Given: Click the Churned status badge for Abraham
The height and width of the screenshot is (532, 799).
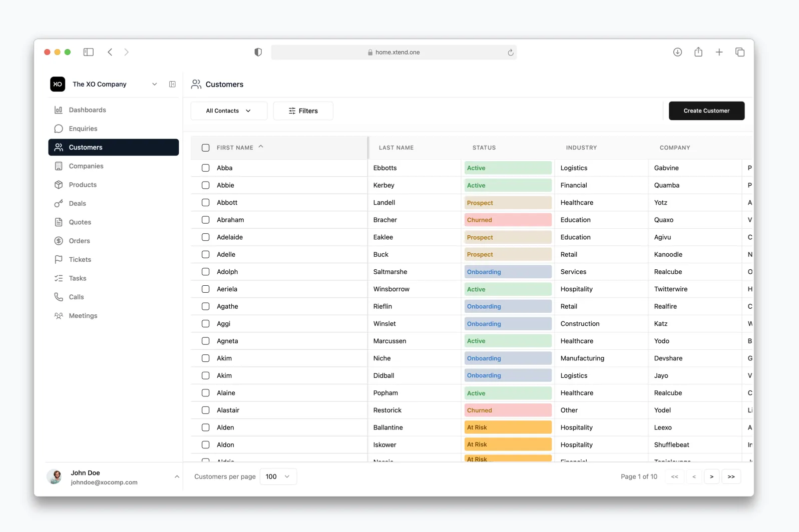Looking at the screenshot, I should point(508,220).
